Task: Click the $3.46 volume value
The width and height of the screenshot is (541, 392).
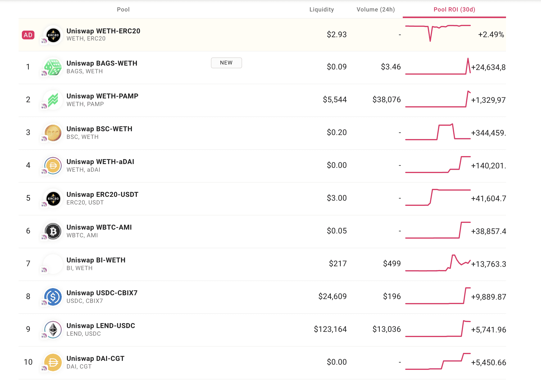Action: point(391,67)
